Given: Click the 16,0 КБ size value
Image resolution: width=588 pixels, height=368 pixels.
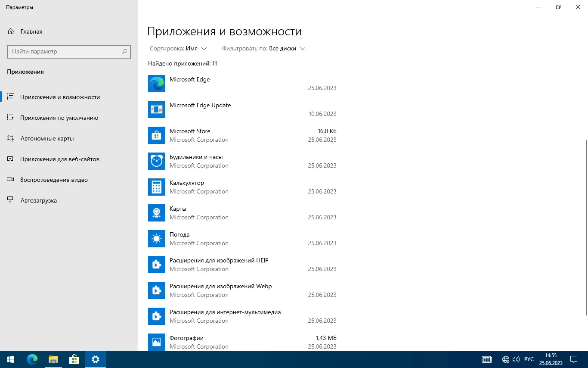Looking at the screenshot, I should pos(327,131).
